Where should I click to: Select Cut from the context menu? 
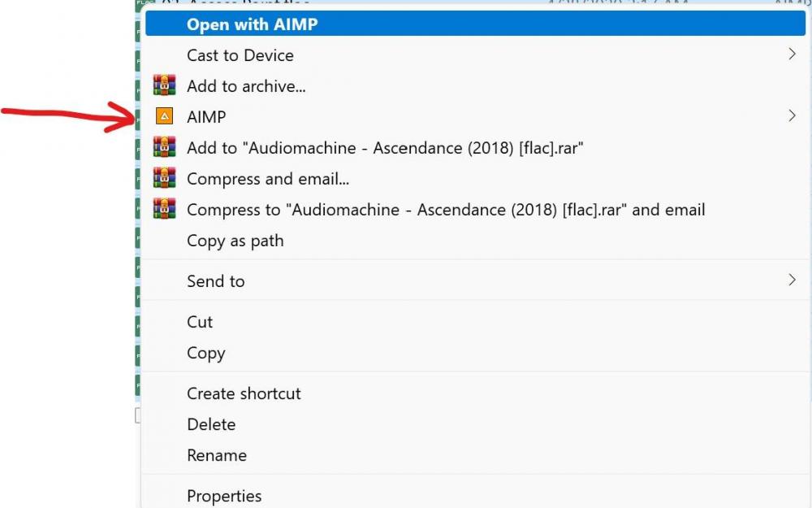[200, 322]
